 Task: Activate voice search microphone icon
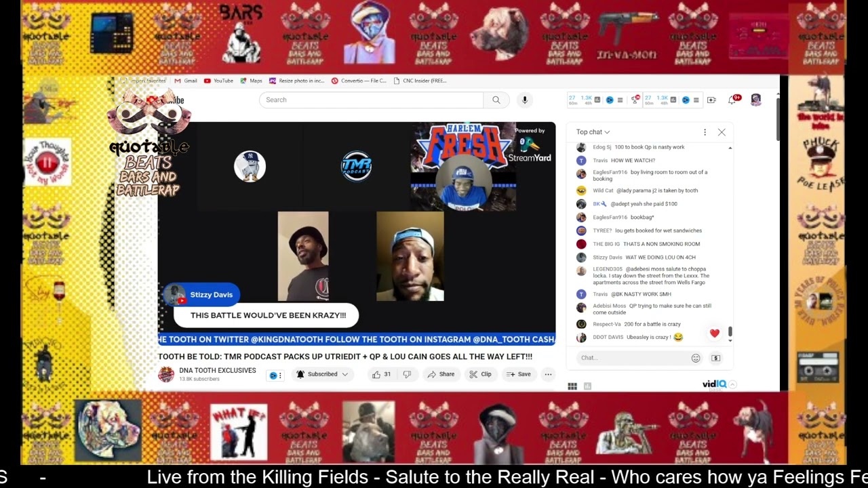point(524,100)
